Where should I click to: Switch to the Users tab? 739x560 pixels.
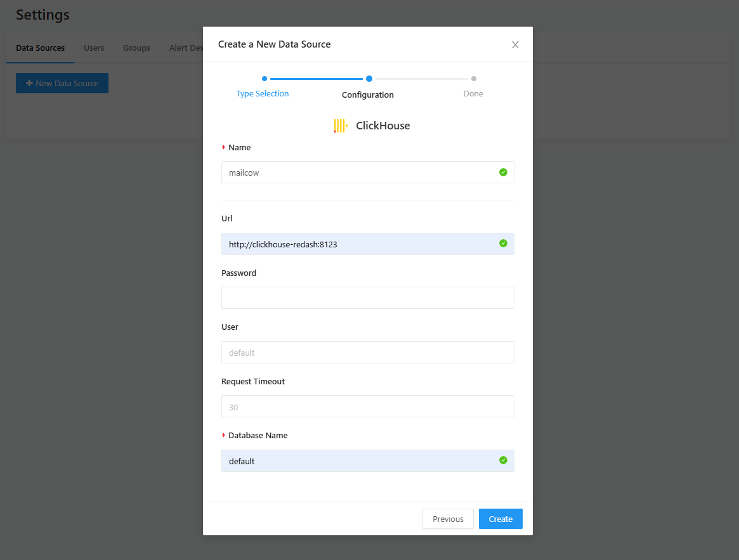pyautogui.click(x=94, y=48)
